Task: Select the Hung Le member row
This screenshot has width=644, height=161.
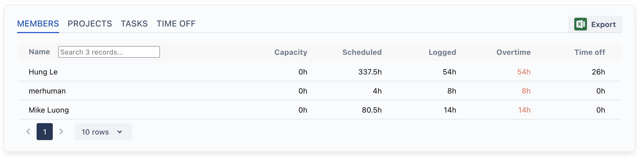Action: click(43, 72)
